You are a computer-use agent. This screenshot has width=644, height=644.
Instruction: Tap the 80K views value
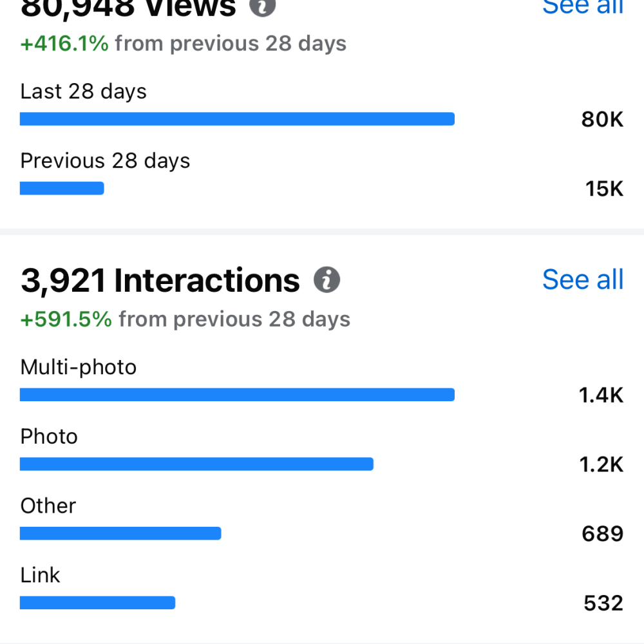pos(602,120)
